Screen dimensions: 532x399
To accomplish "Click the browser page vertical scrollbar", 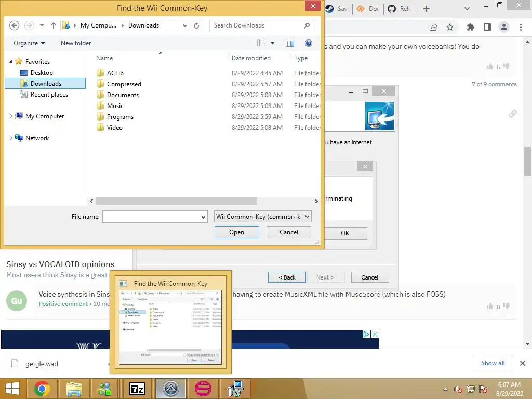I will point(527,161).
